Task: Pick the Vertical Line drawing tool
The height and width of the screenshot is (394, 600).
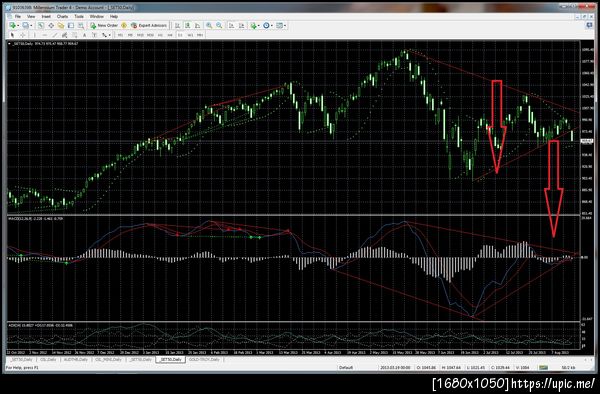Action: [34, 35]
